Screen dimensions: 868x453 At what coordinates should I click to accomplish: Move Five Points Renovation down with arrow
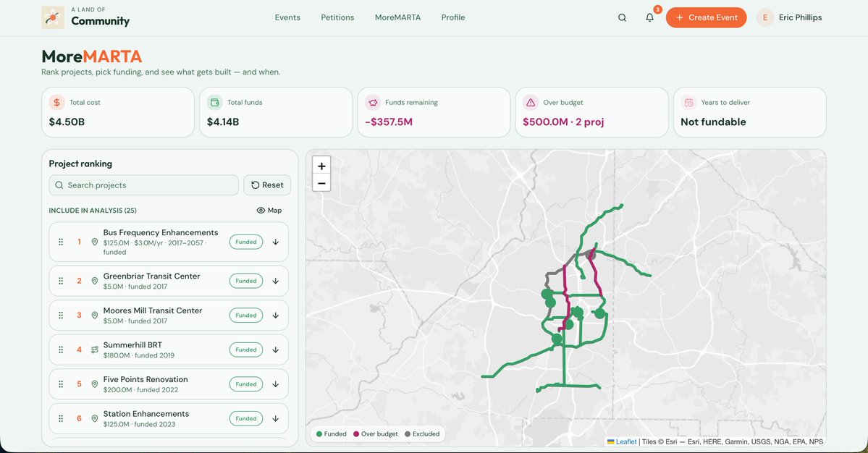(276, 384)
